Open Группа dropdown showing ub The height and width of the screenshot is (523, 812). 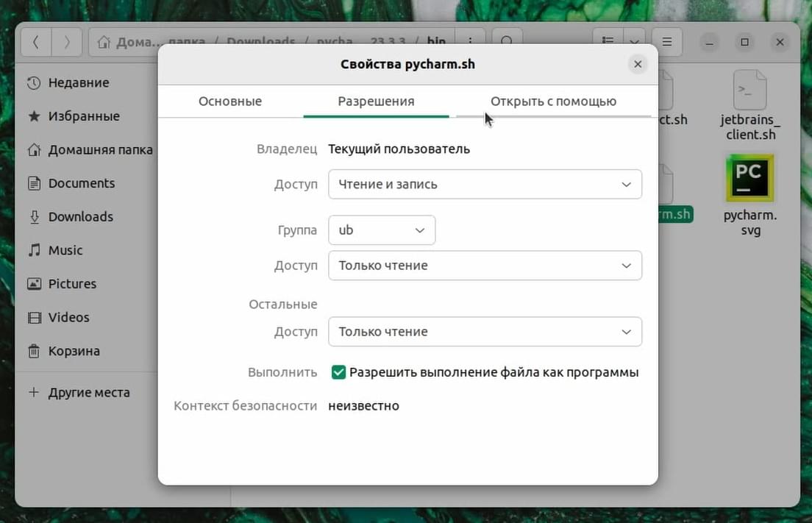click(382, 230)
